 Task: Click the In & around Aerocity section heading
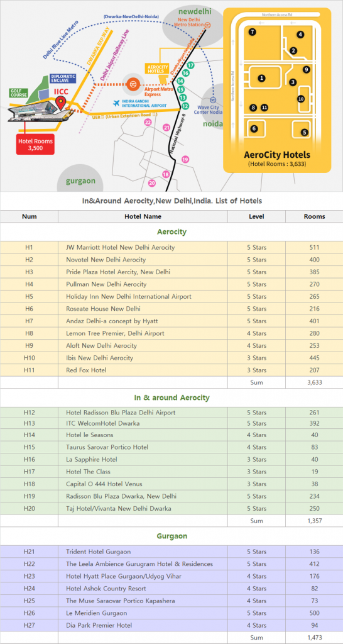(171, 397)
